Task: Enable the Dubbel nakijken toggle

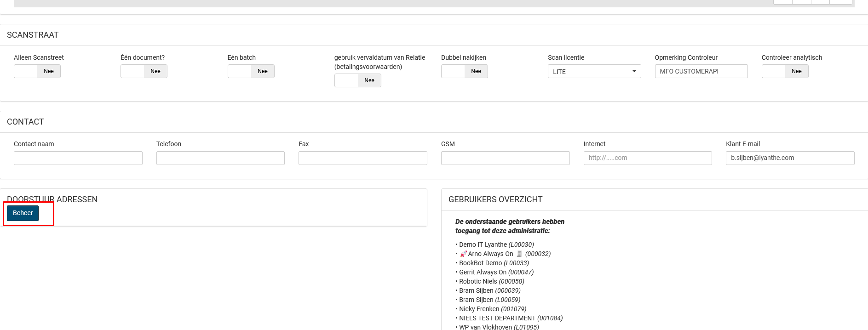Action: tap(464, 71)
